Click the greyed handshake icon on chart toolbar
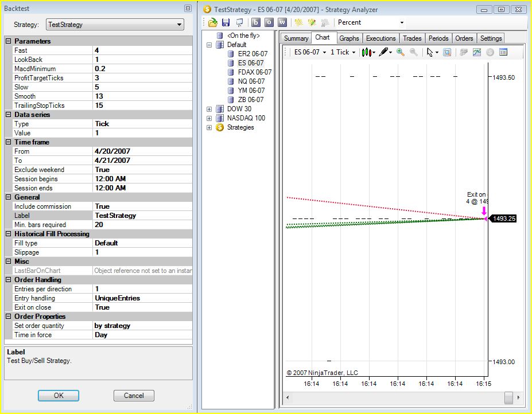Image resolution: width=532 pixels, height=414 pixels. [x=464, y=52]
